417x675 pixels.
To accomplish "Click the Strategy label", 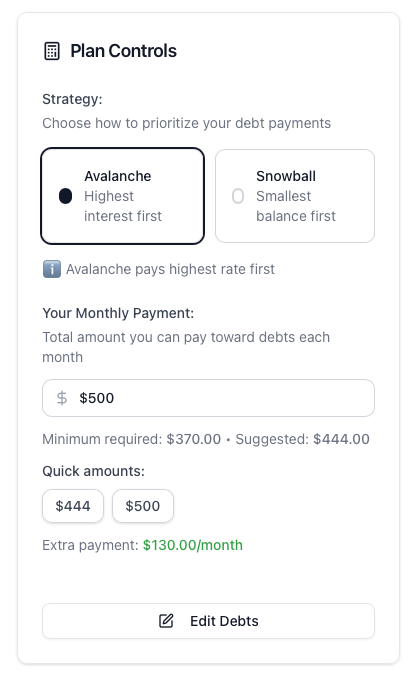I will click(72, 99).
